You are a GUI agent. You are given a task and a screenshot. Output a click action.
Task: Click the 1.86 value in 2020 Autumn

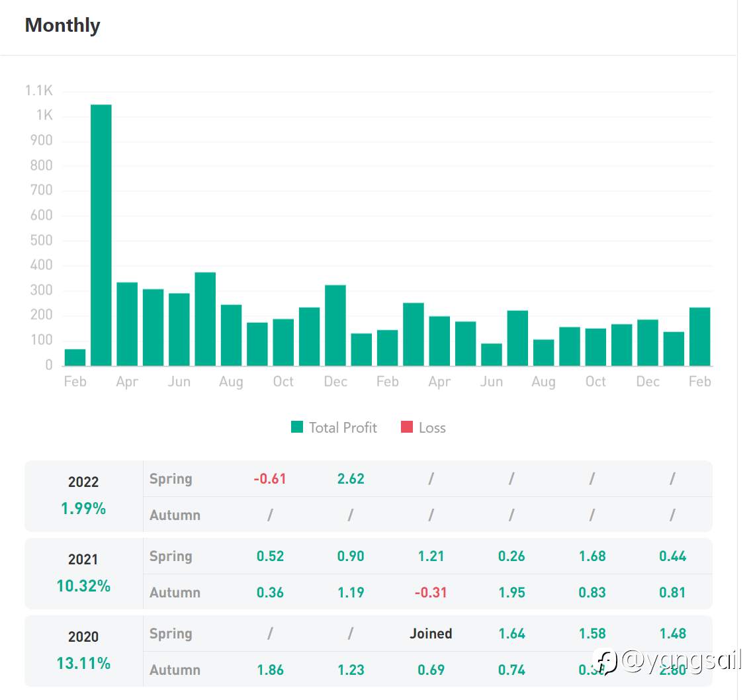click(x=271, y=670)
